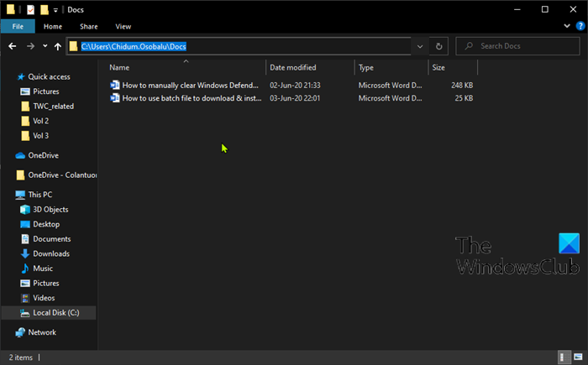Open the Vol 3 folder
This screenshot has width=588, height=365.
tap(41, 136)
